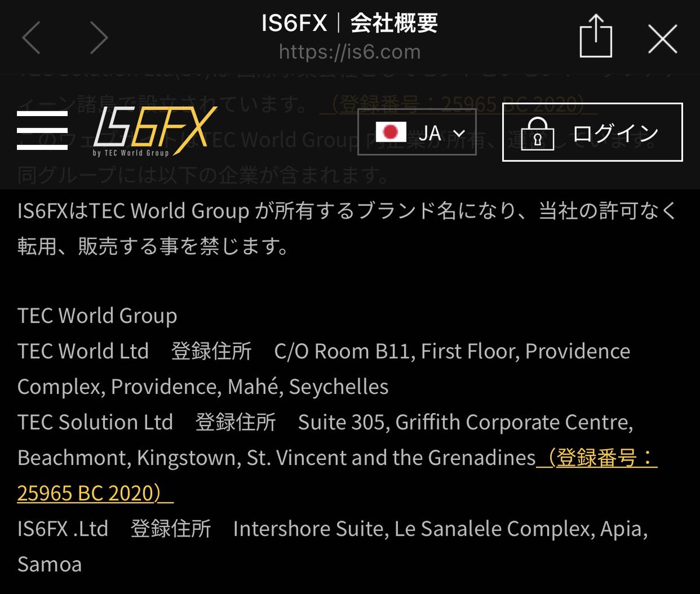Select the IS6FX｜会社概要 page title
This screenshot has width=700, height=594.
[349, 23]
